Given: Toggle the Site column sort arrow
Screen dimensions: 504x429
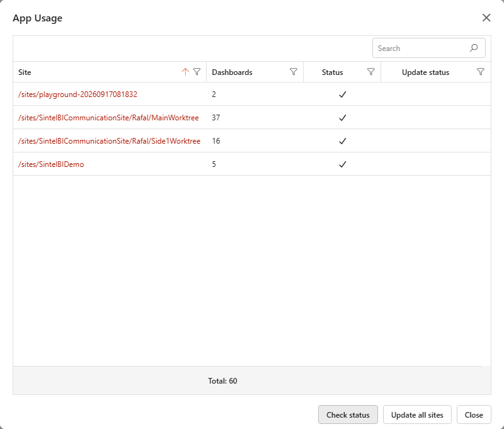Looking at the screenshot, I should [185, 72].
